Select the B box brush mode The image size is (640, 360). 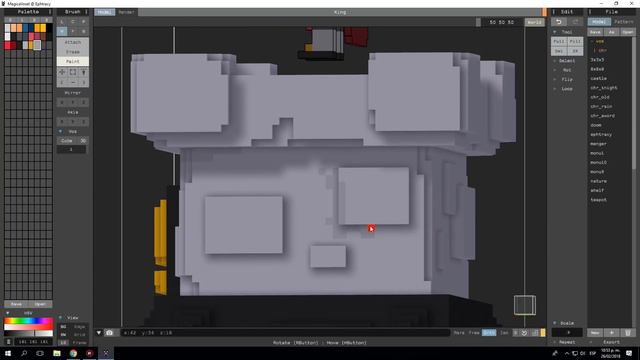coord(84,31)
